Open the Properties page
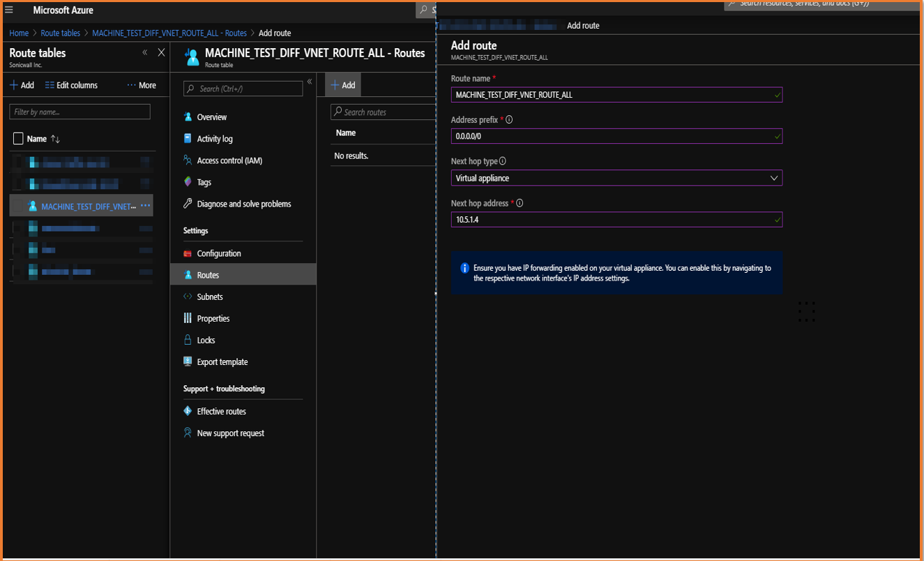 tap(213, 318)
